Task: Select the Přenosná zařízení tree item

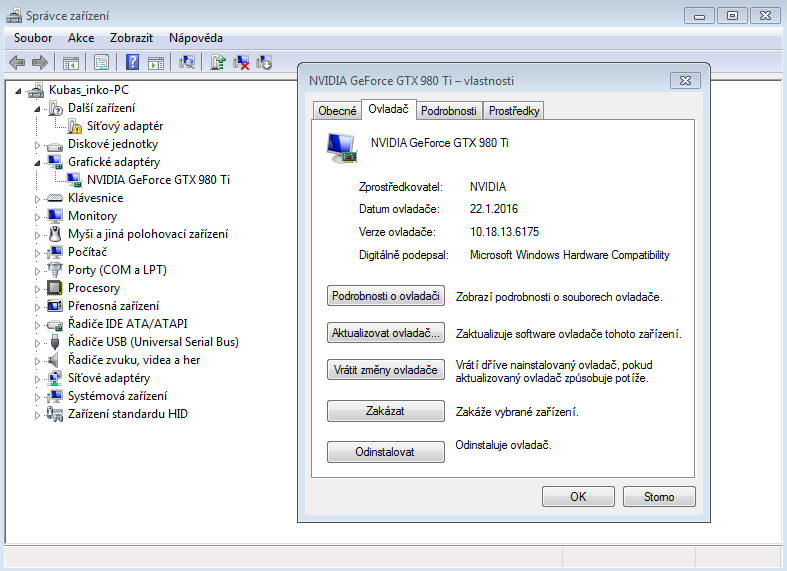Action: pyautogui.click(x=113, y=306)
